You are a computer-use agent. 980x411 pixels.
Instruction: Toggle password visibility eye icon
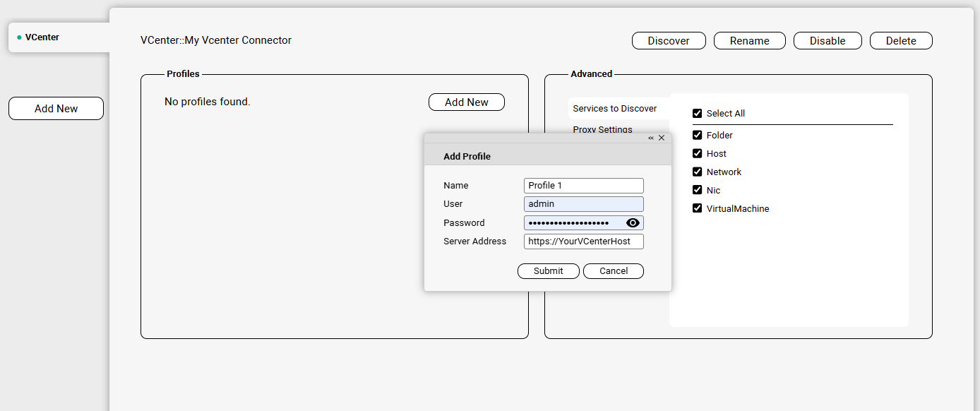coord(633,223)
